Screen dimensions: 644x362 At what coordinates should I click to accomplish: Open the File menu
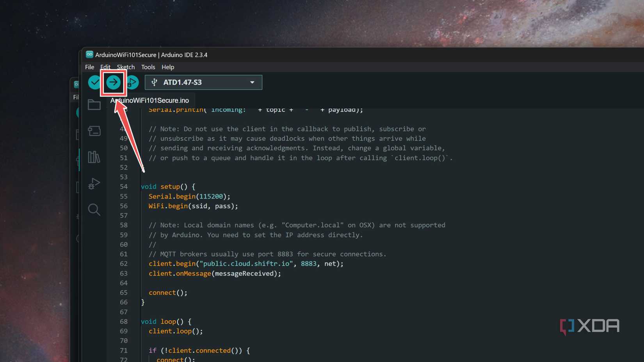(x=89, y=67)
